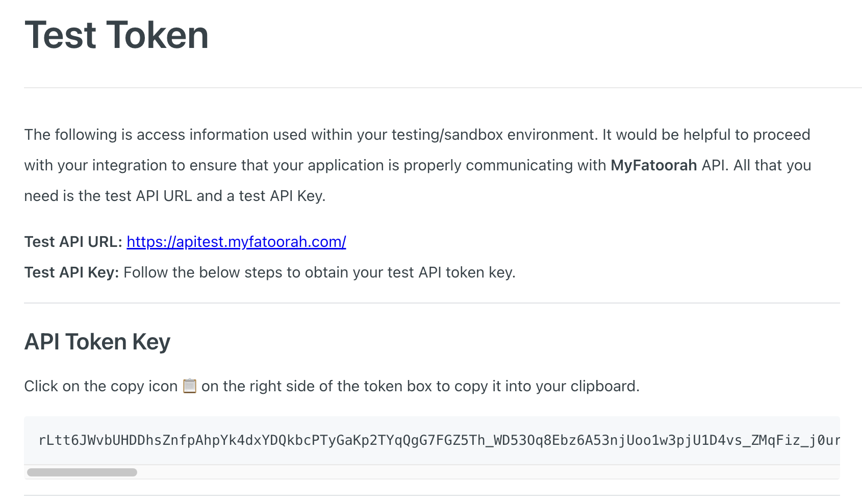Click the "API Token Key" section heading

[x=97, y=342]
